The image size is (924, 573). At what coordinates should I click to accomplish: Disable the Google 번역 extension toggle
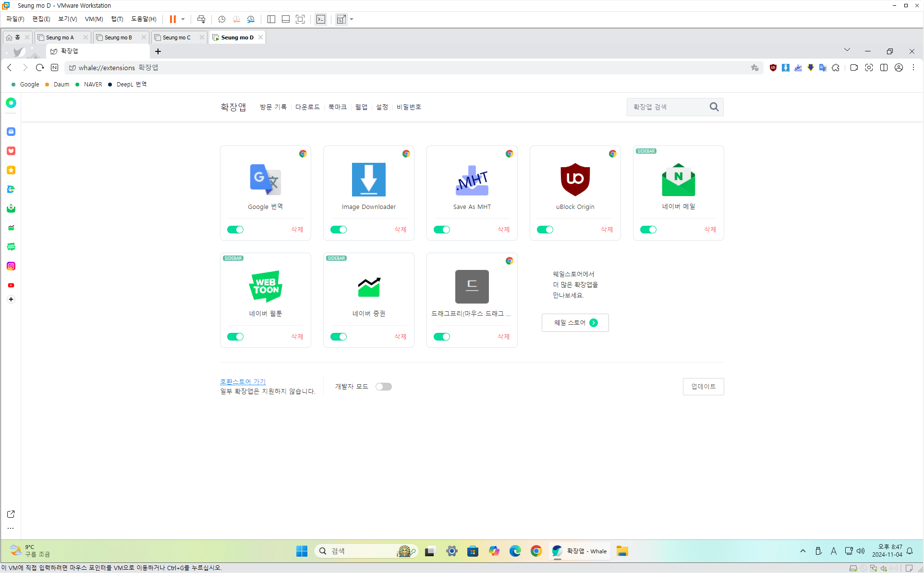235,230
